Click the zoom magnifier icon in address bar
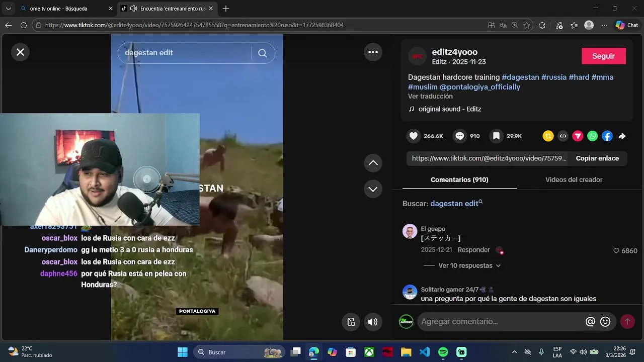 515,25
